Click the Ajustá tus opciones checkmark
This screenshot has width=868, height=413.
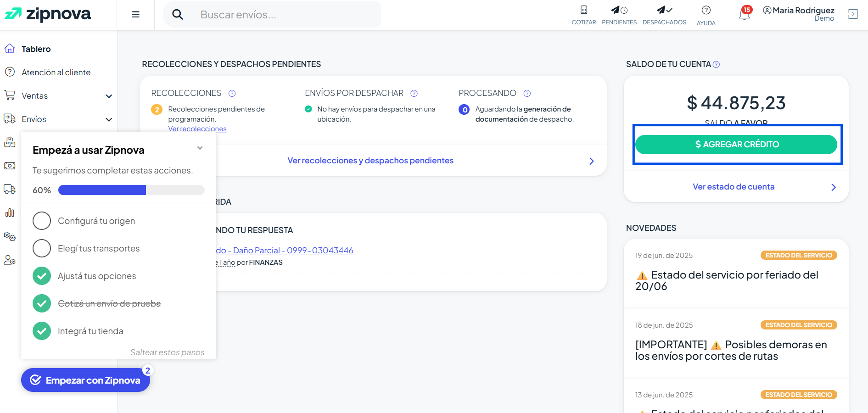pyautogui.click(x=42, y=276)
